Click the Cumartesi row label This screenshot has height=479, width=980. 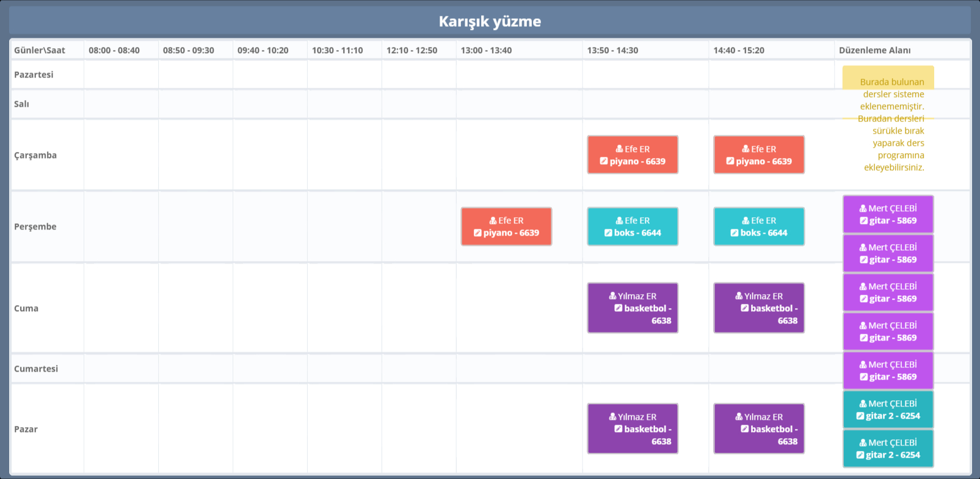(36, 369)
